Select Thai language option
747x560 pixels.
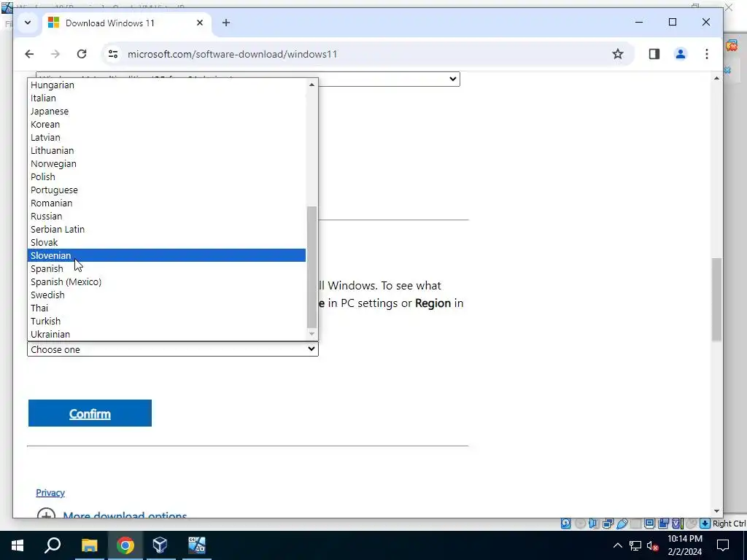[x=166, y=308]
